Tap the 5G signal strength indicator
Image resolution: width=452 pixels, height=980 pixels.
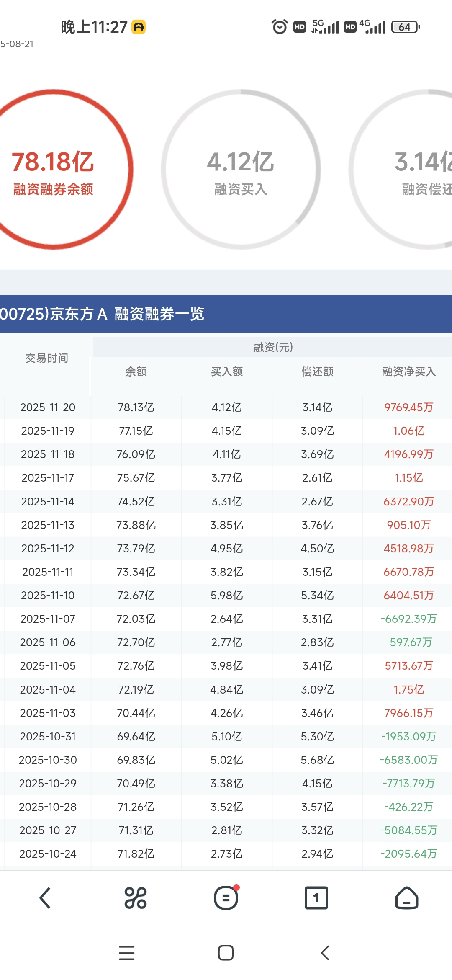point(326,27)
